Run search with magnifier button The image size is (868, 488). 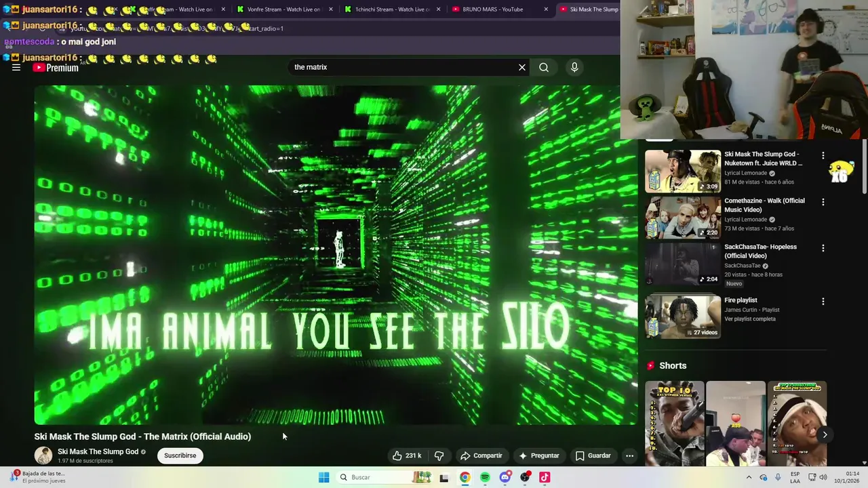coord(544,67)
